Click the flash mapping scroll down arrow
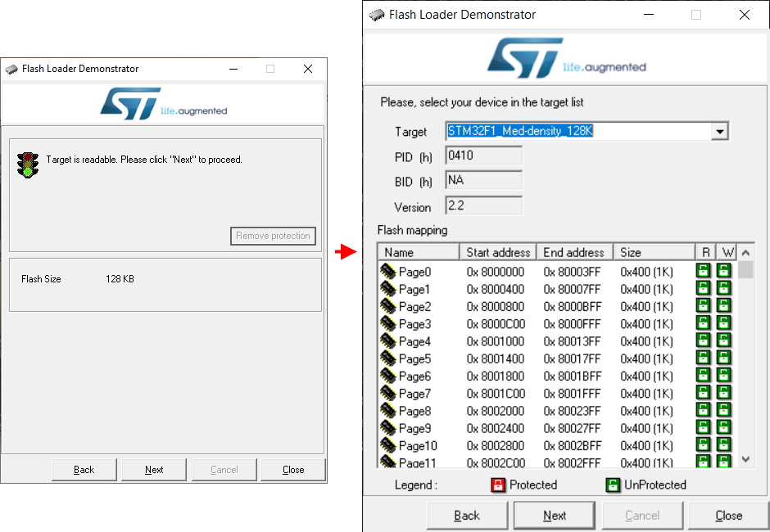The image size is (770, 532). click(745, 459)
